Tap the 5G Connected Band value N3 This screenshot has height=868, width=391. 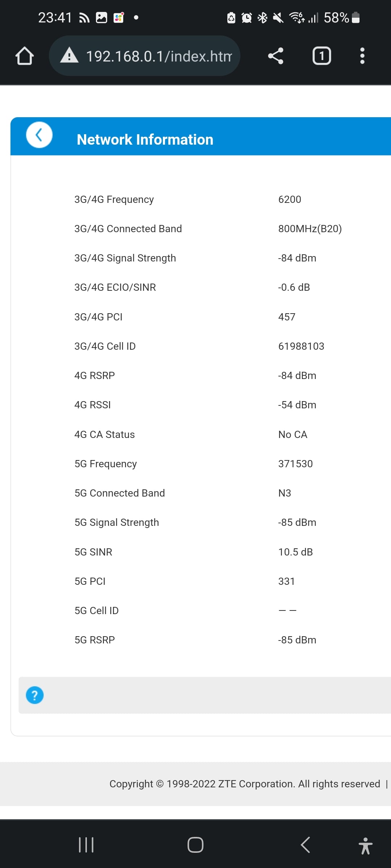285,493
